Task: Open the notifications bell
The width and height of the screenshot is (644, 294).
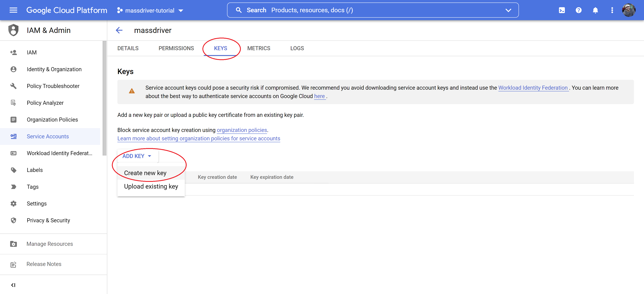Action: click(595, 10)
